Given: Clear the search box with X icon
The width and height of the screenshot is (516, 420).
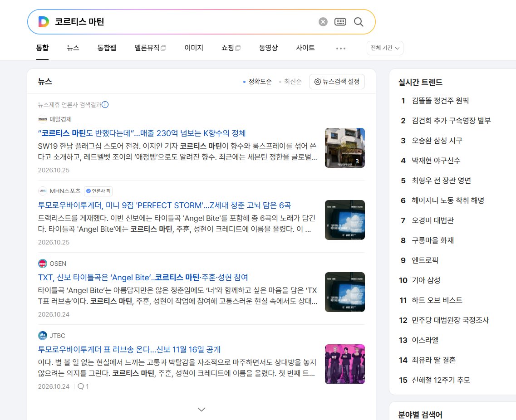Looking at the screenshot, I should pyautogui.click(x=323, y=22).
